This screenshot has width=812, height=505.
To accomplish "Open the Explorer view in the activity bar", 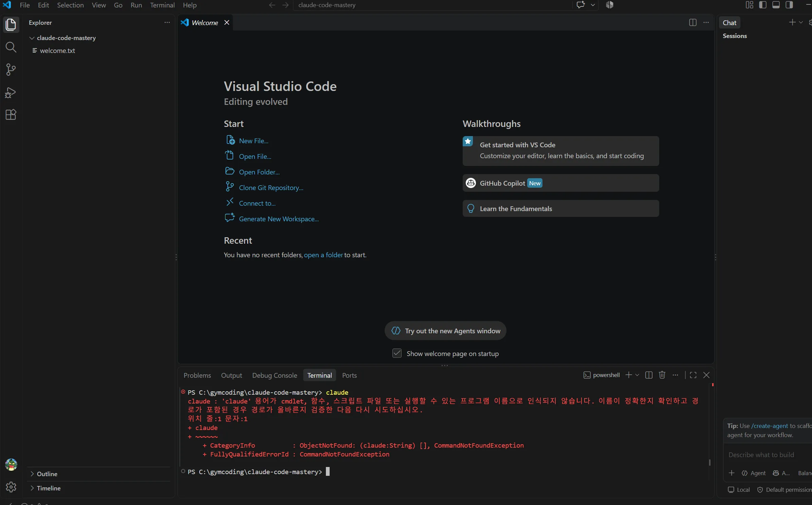I will (11, 24).
